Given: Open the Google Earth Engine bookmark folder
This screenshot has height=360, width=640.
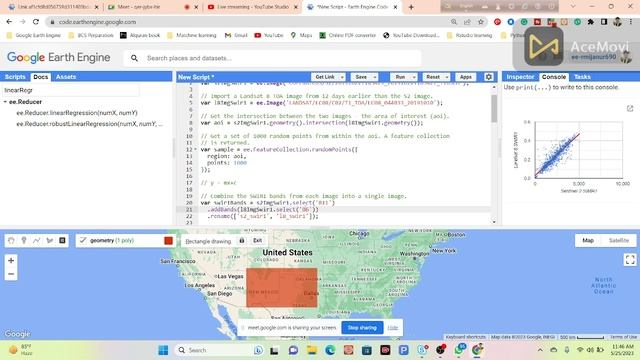Looking at the screenshot, I should tap(34, 36).
